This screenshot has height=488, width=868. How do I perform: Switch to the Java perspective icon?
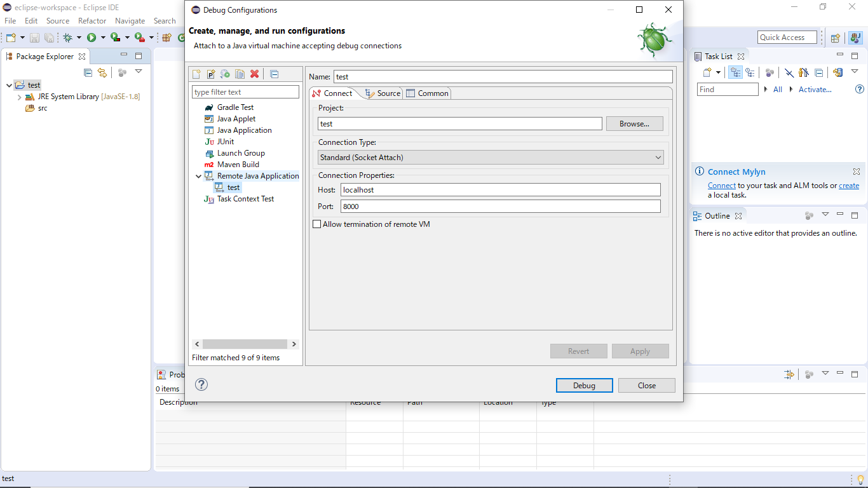coord(855,37)
